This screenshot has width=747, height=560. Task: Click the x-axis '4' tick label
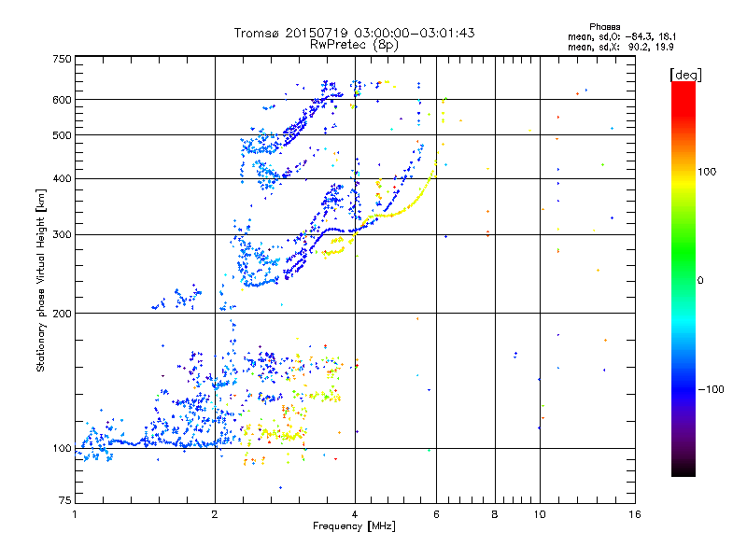click(355, 514)
